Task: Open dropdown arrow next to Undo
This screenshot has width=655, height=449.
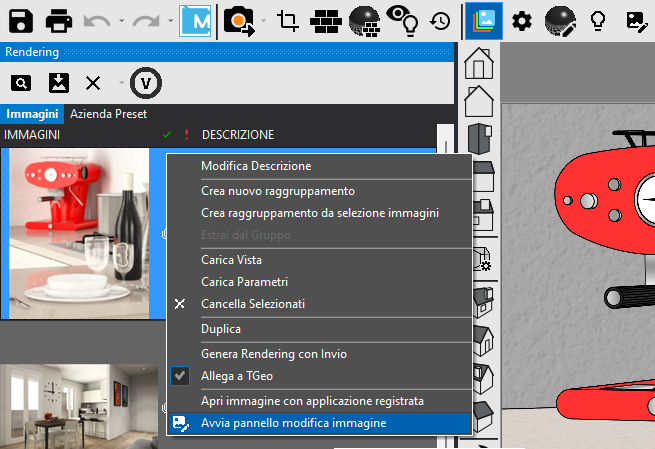Action: click(122, 20)
